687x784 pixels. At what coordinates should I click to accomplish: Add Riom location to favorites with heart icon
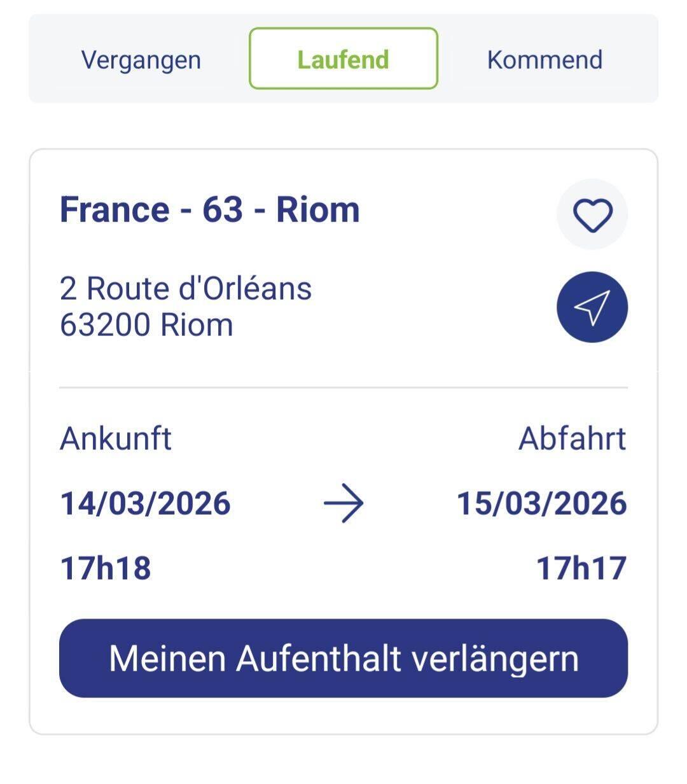592,214
